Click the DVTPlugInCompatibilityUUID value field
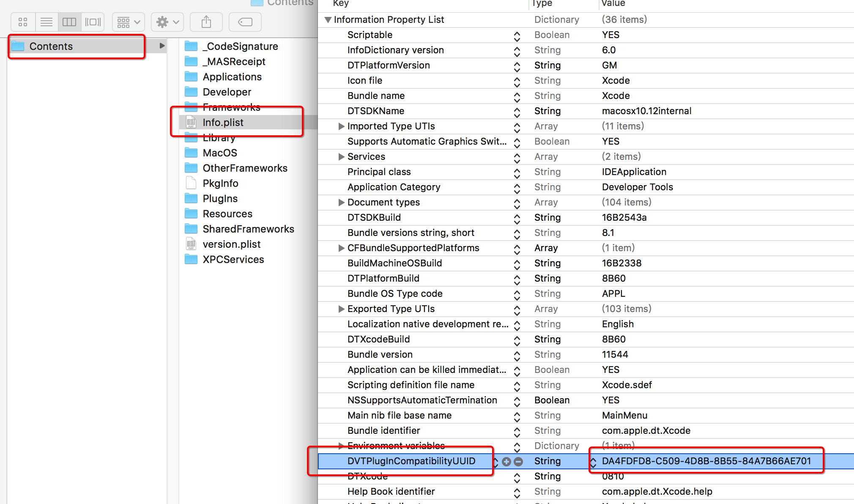This screenshot has height=504, width=854. [706, 461]
